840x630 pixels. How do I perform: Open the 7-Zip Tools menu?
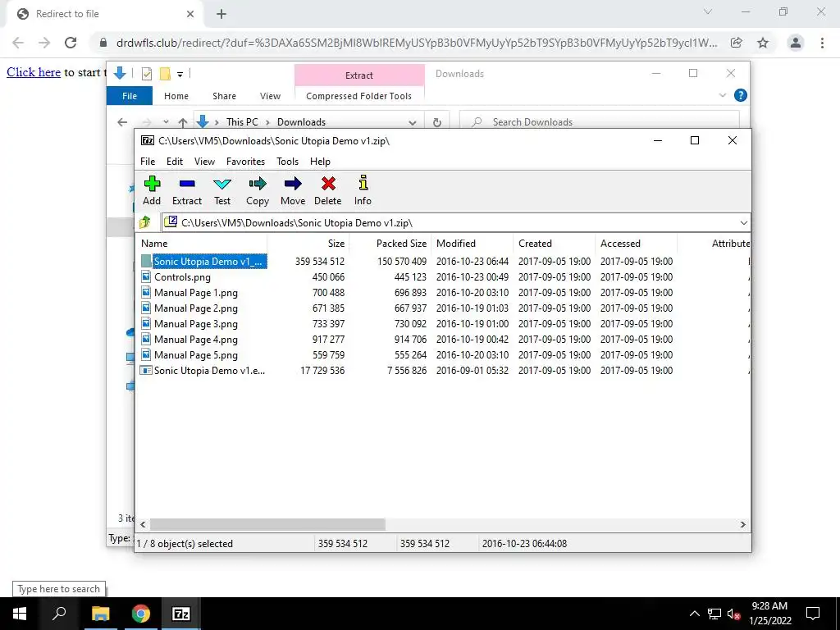tap(287, 162)
